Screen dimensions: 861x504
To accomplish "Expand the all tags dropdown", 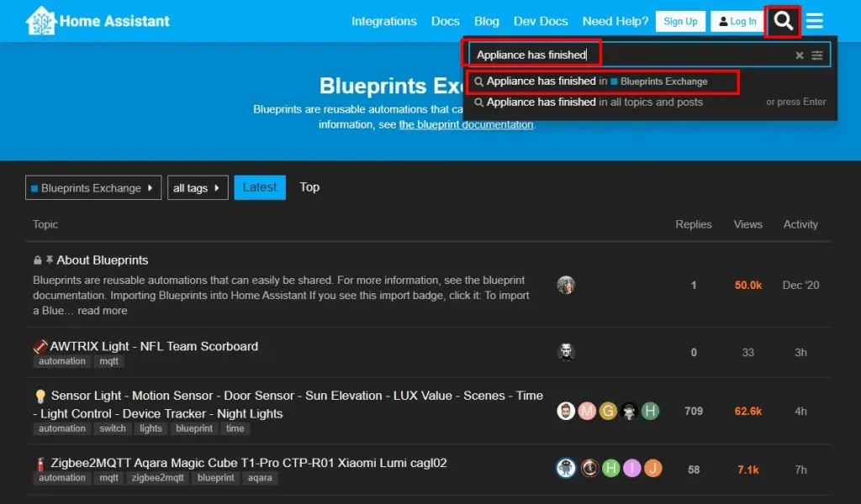I will (197, 188).
